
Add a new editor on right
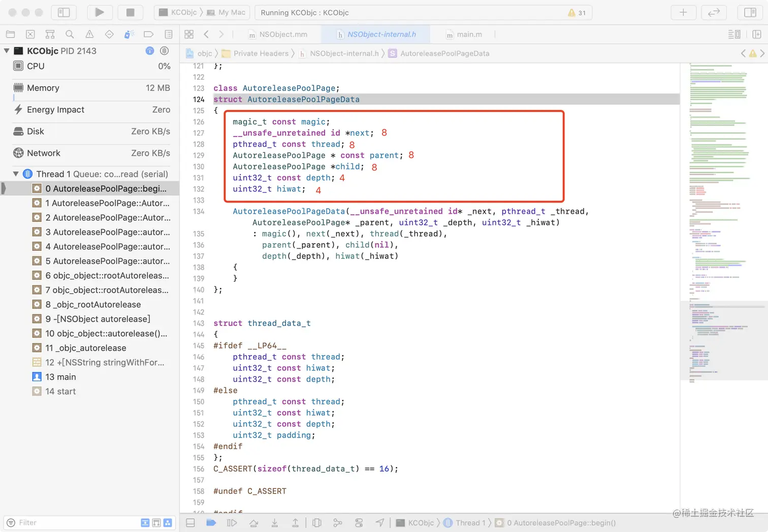click(x=756, y=34)
